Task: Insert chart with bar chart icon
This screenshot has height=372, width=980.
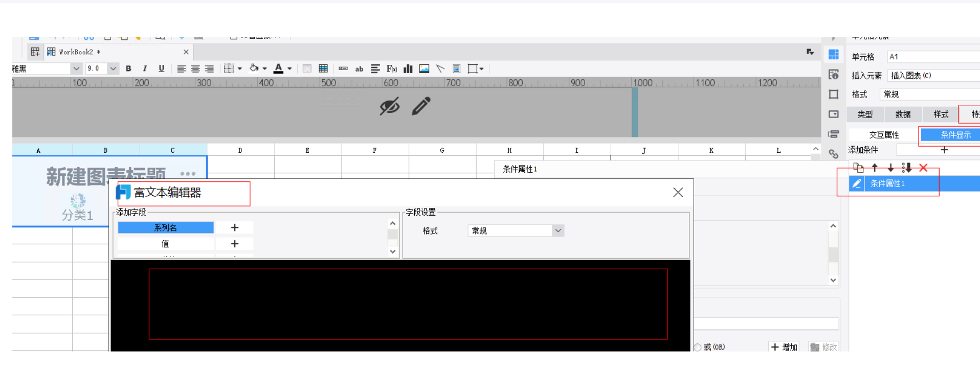Action: [408, 68]
